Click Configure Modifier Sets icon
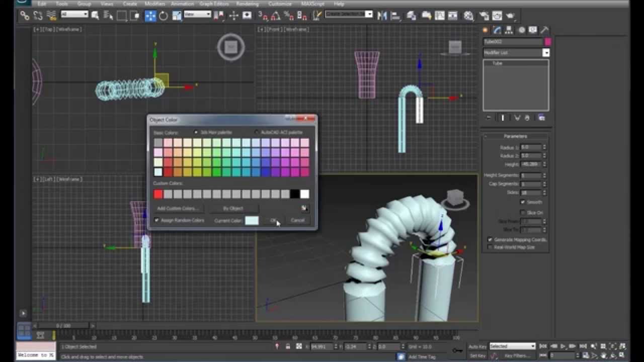This screenshot has height=362, width=644. 541,118
